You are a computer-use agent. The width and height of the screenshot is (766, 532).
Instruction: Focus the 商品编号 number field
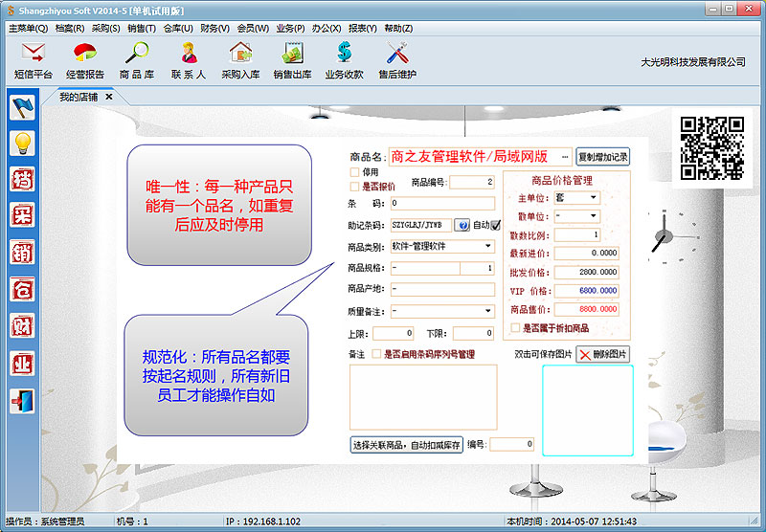coord(472,182)
